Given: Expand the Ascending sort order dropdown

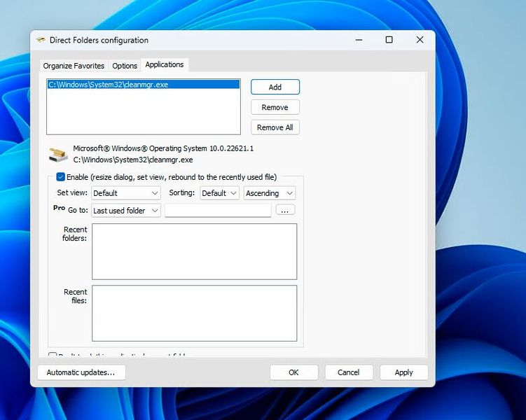Looking at the screenshot, I should (x=270, y=193).
